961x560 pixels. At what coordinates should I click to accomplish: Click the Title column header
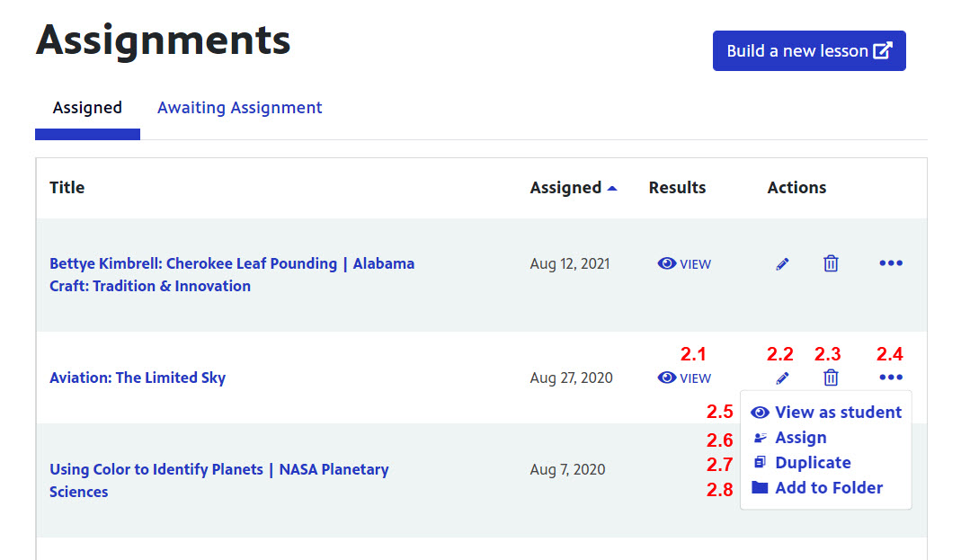click(67, 188)
